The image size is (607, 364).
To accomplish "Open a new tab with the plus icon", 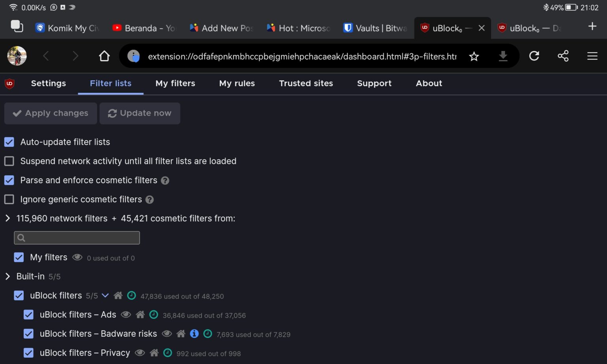I will 592,26.
